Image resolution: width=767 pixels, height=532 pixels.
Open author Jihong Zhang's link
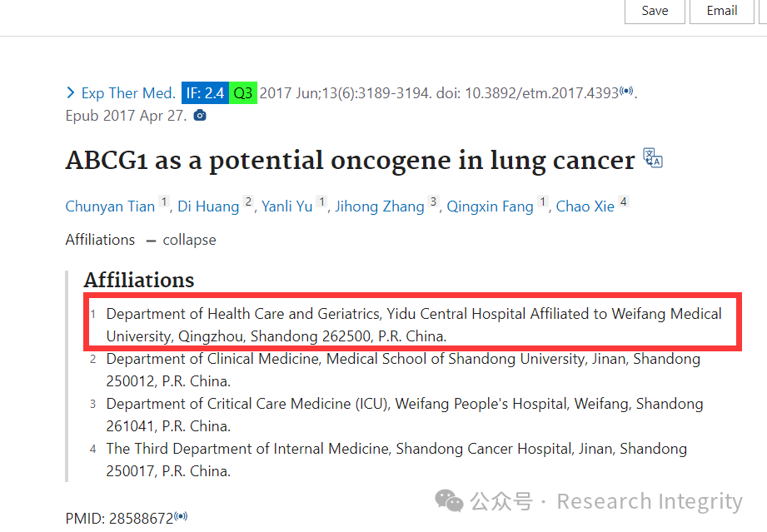380,206
